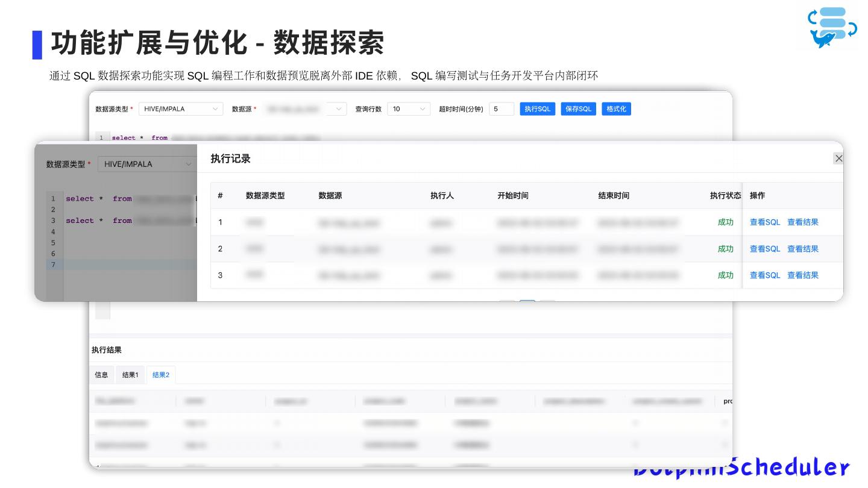Click line number 7 in the dimmed editor gutter

(53, 265)
